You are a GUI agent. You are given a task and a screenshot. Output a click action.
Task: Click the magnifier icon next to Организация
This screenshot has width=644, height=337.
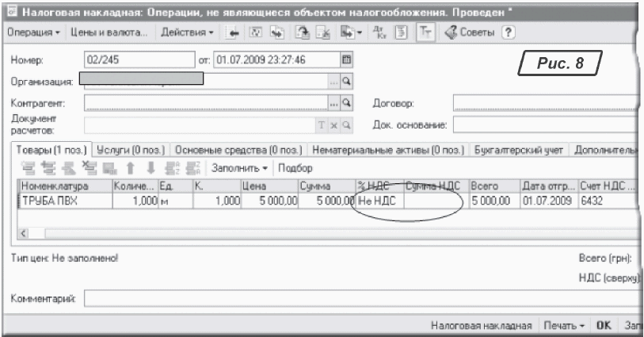[x=346, y=80]
